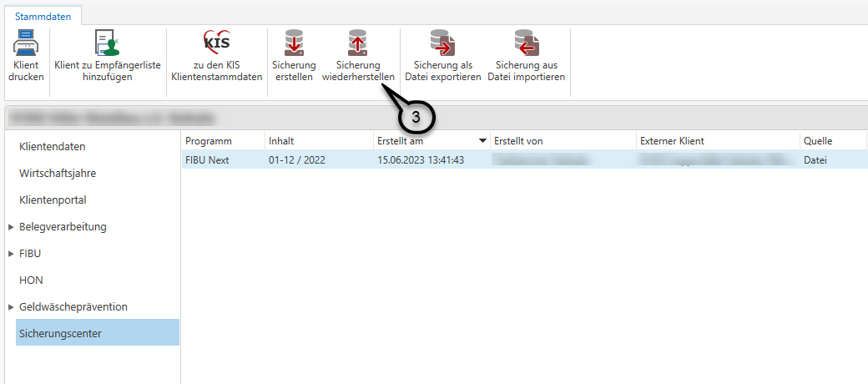Expand the Belegverarbeitung tree node
Image resolution: width=868 pixels, height=384 pixels.
[11, 227]
